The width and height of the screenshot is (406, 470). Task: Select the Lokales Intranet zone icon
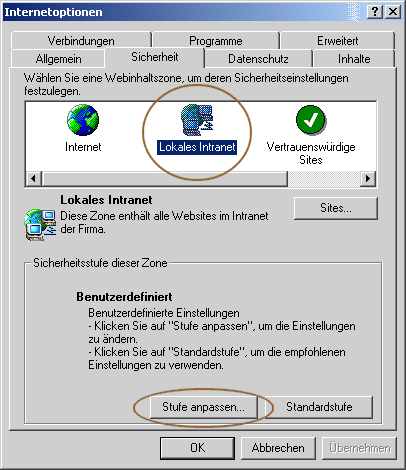point(197,120)
